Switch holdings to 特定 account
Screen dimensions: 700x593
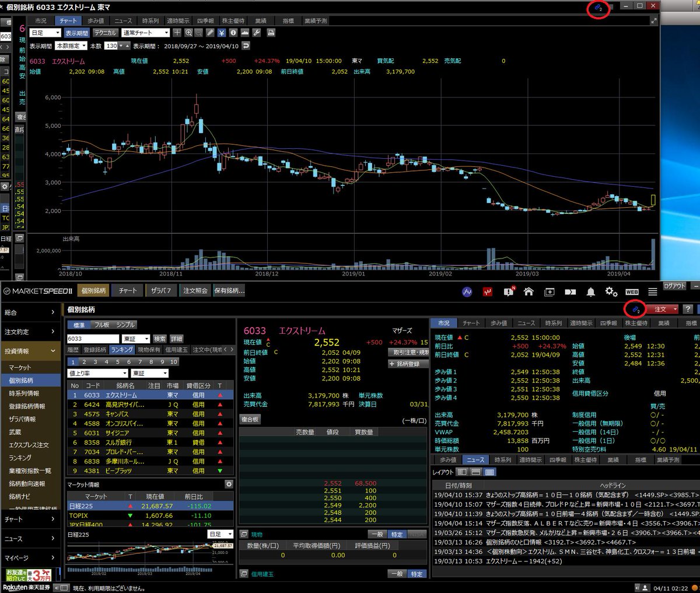(397, 534)
